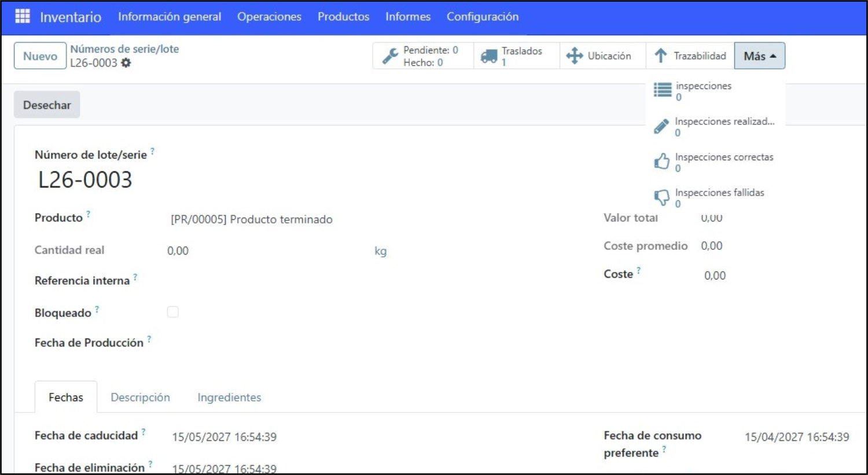Click the truck icon for Traslados

point(489,56)
